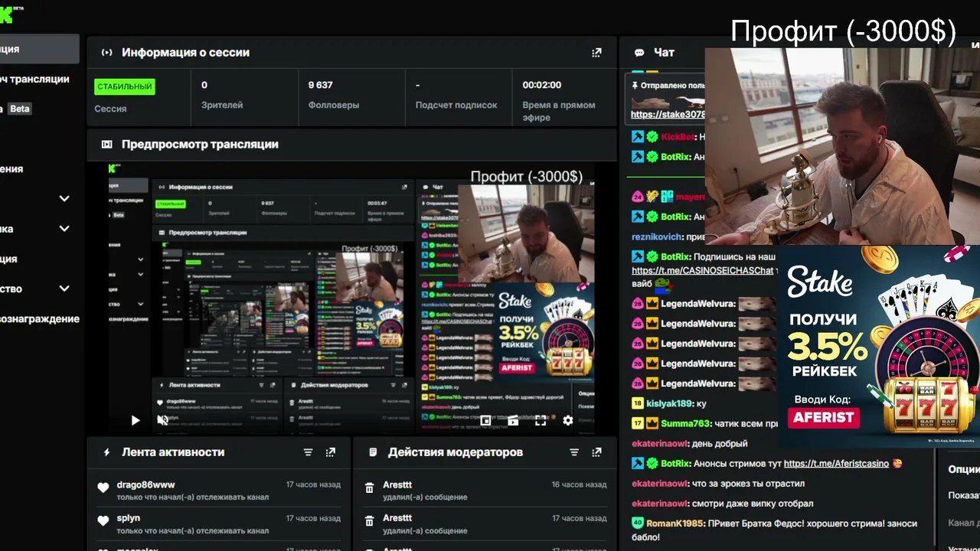Click the Summa763 username in chat
Viewport: 980px width, 551px height.
click(x=684, y=423)
